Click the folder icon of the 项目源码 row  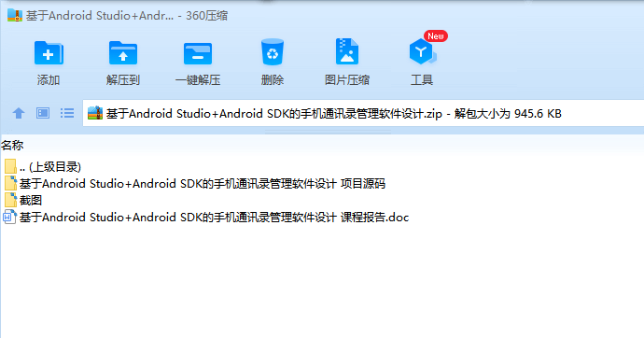[x=10, y=183]
